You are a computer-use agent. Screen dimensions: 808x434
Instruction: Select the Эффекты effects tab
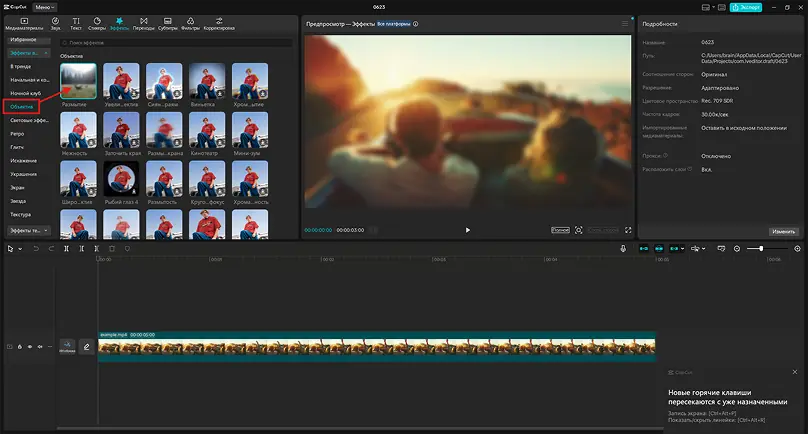[119, 24]
